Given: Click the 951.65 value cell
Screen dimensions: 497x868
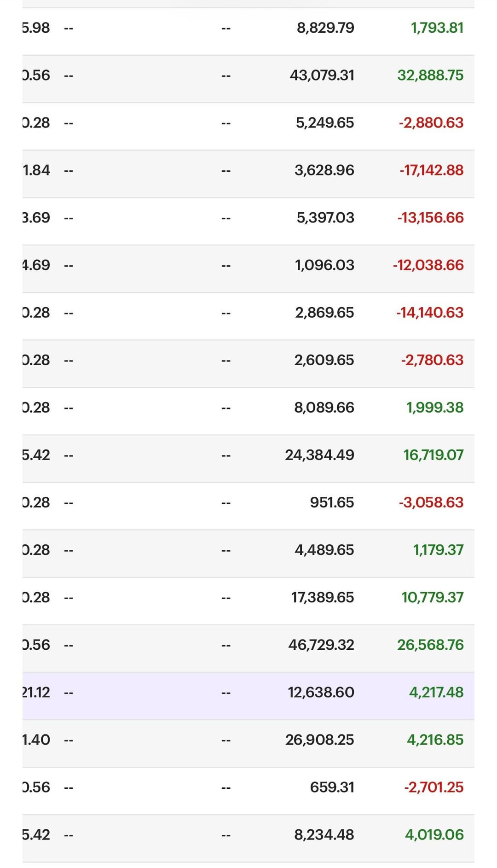Looking at the screenshot, I should pyautogui.click(x=332, y=502).
